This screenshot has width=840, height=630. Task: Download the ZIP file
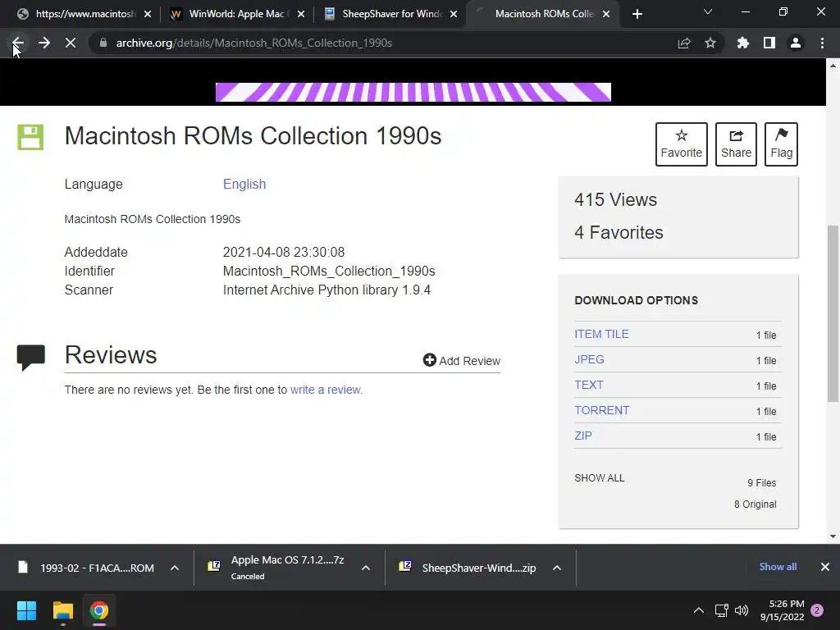click(583, 436)
